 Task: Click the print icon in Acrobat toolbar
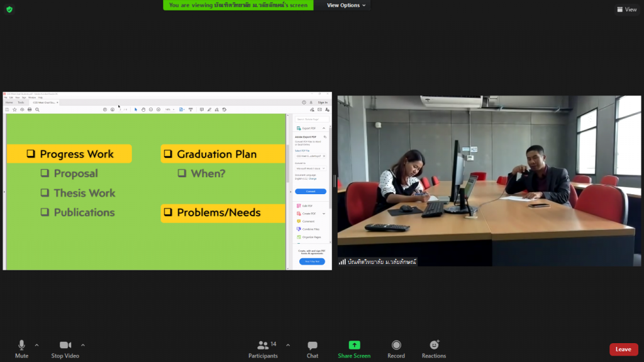point(30,109)
